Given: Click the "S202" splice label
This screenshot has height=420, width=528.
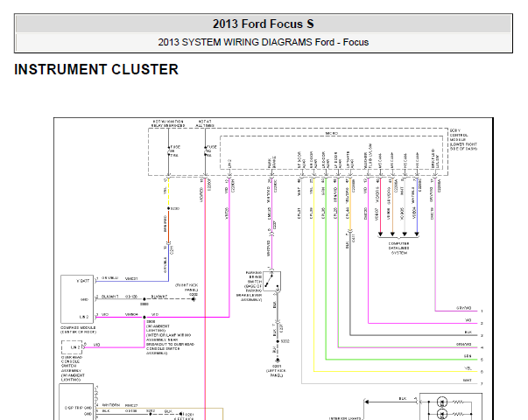Looking at the screenshot, I should pos(285,341).
